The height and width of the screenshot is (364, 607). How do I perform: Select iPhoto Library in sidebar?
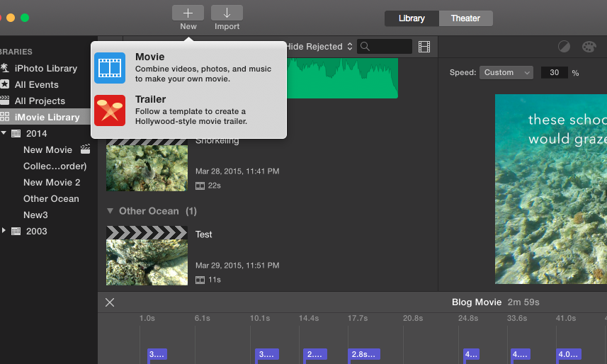click(45, 68)
